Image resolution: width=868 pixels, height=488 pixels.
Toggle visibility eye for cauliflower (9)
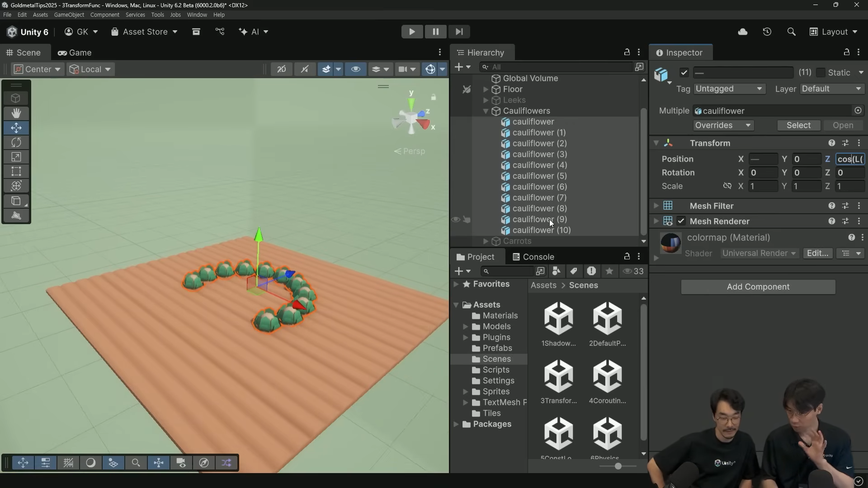(x=456, y=219)
